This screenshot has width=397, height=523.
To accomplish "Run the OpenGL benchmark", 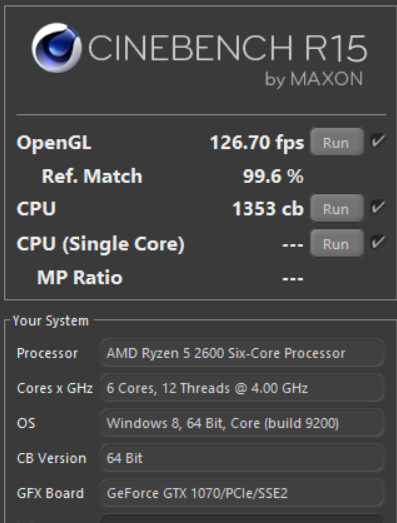I will (x=337, y=142).
